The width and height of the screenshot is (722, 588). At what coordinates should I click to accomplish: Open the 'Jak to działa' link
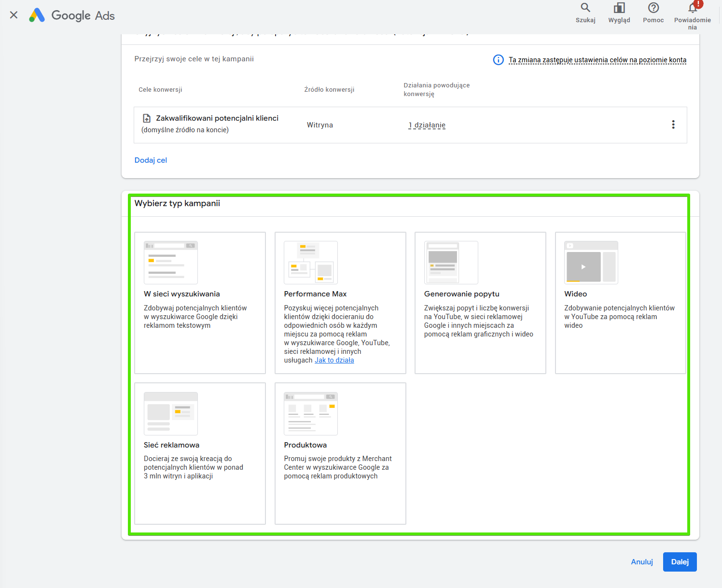pyautogui.click(x=334, y=360)
